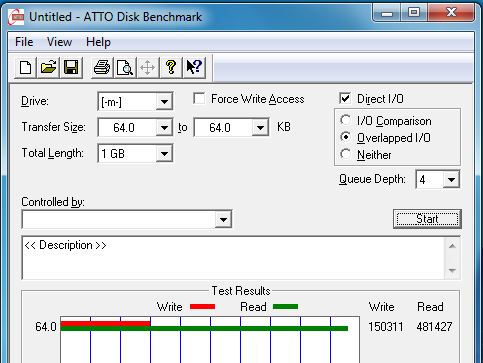Viewport: 483px width, 363px height.
Task: Click Description scrollbar up arrow
Action: coord(452,246)
